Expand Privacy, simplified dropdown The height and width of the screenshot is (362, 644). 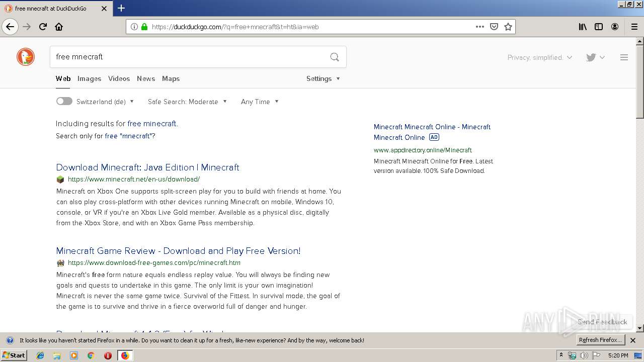(x=539, y=57)
